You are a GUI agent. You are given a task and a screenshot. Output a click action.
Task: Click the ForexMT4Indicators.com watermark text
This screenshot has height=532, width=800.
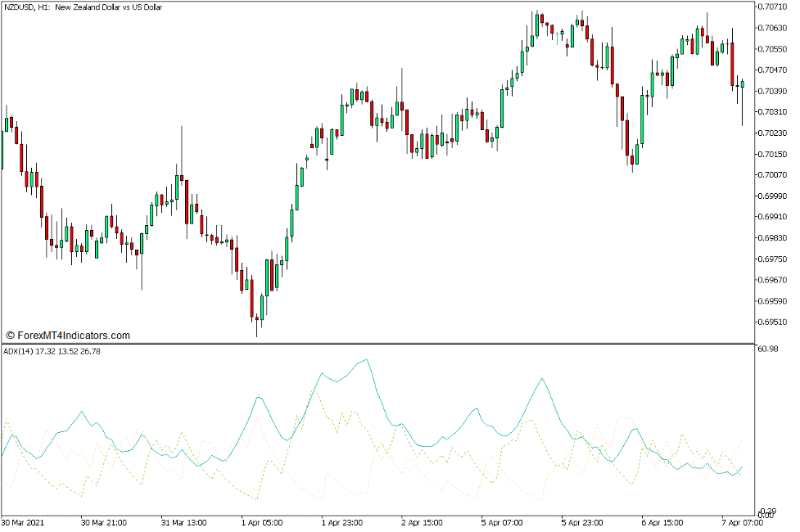click(x=68, y=336)
